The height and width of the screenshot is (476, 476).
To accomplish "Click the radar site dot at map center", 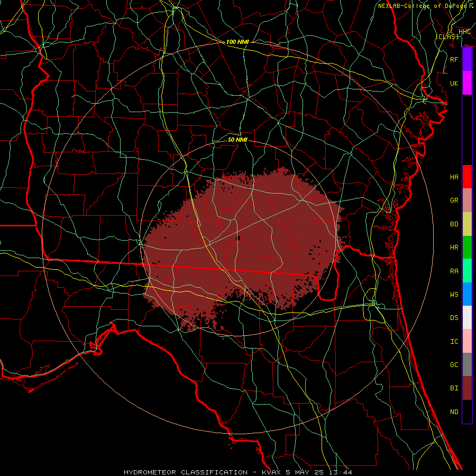I will [238, 239].
